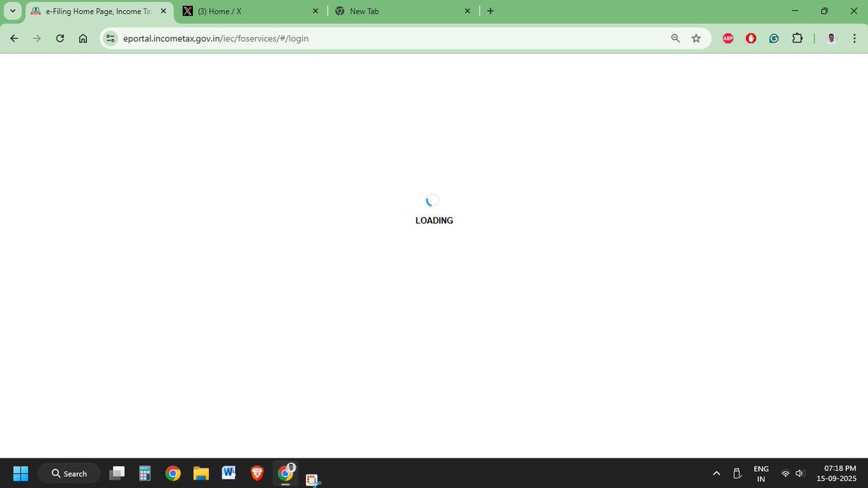Open the Extensions puzzle menu
Image resolution: width=868 pixels, height=488 pixels.
pos(797,38)
